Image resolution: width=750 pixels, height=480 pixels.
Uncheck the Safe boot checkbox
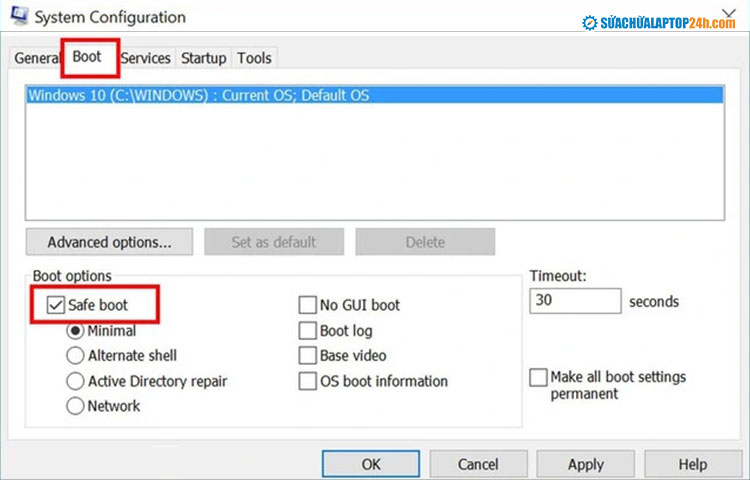click(56, 304)
